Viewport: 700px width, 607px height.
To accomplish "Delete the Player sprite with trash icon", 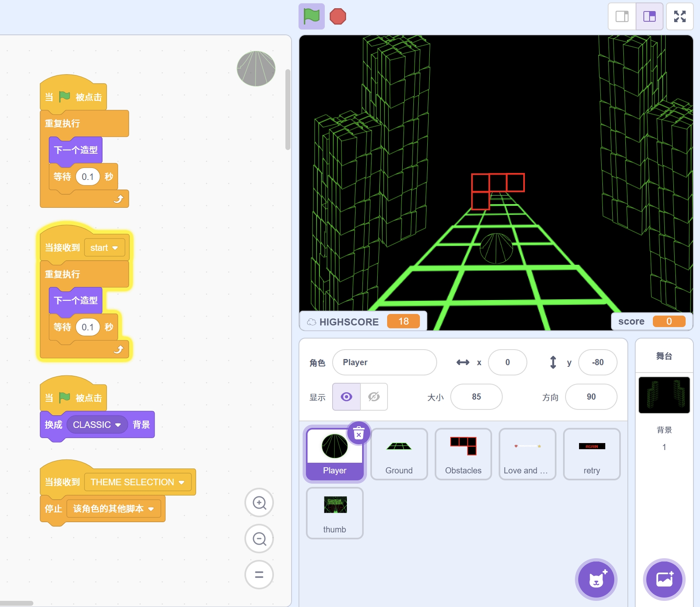I will click(x=358, y=433).
